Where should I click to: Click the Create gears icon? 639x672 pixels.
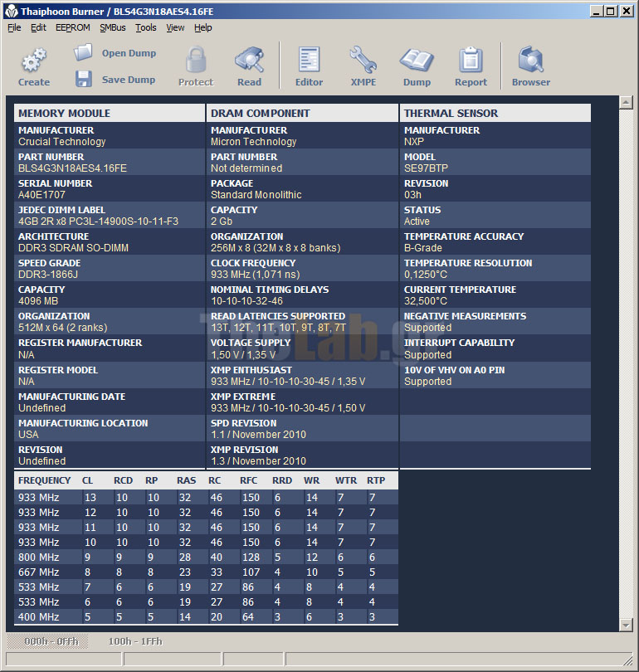(34, 60)
